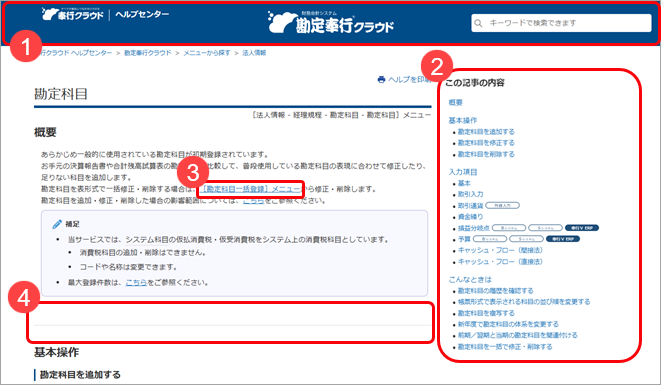Jump to 基本操作 section in contents
The image size is (661, 385).
[462, 120]
